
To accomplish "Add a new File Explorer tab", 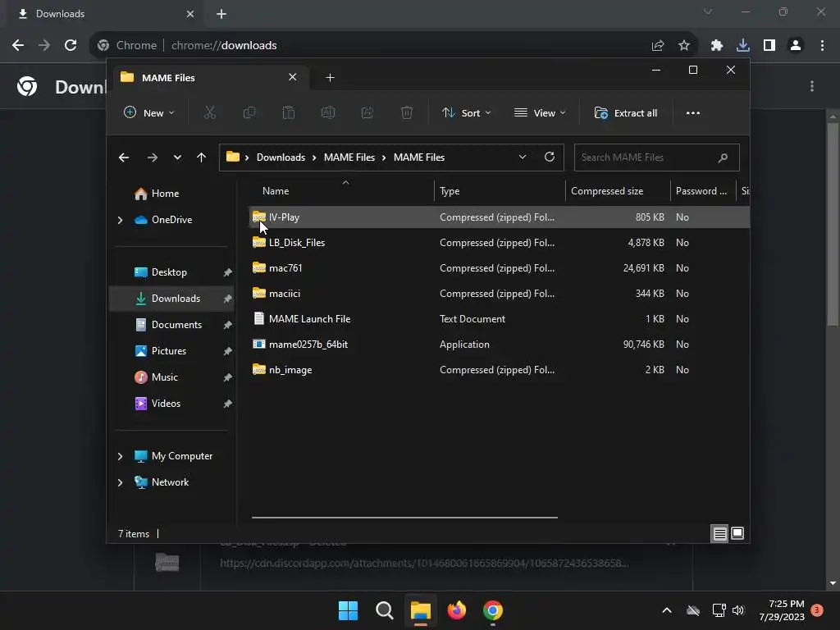I will pyautogui.click(x=330, y=78).
